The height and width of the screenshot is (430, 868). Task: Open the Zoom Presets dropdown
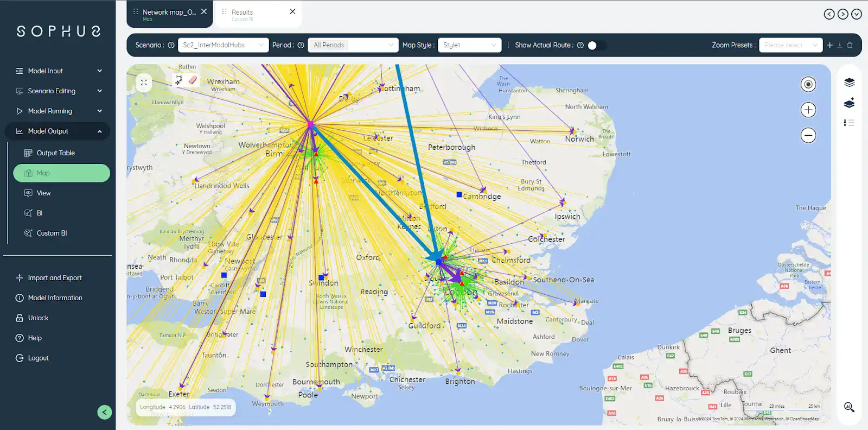pos(790,45)
